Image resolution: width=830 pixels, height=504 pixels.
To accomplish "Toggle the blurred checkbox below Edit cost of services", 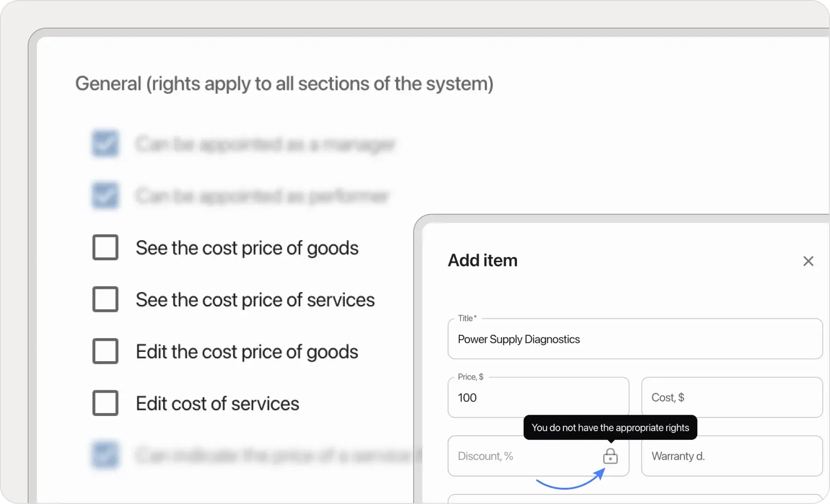I will click(x=106, y=455).
